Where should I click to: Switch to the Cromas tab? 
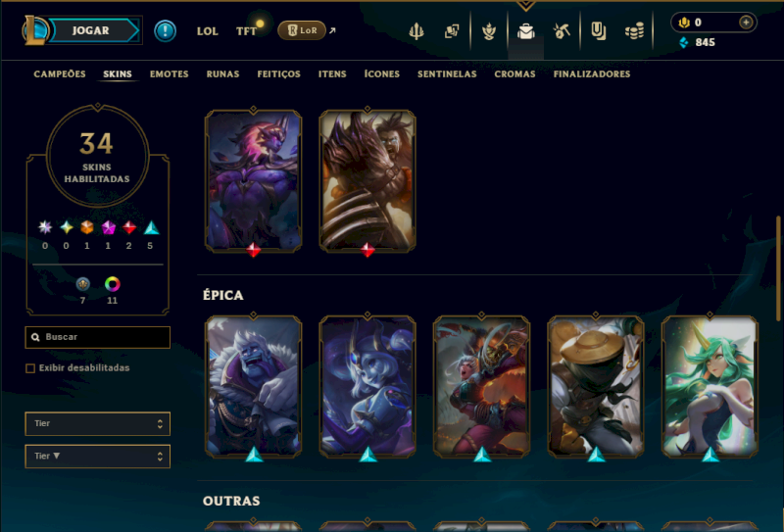coord(515,74)
